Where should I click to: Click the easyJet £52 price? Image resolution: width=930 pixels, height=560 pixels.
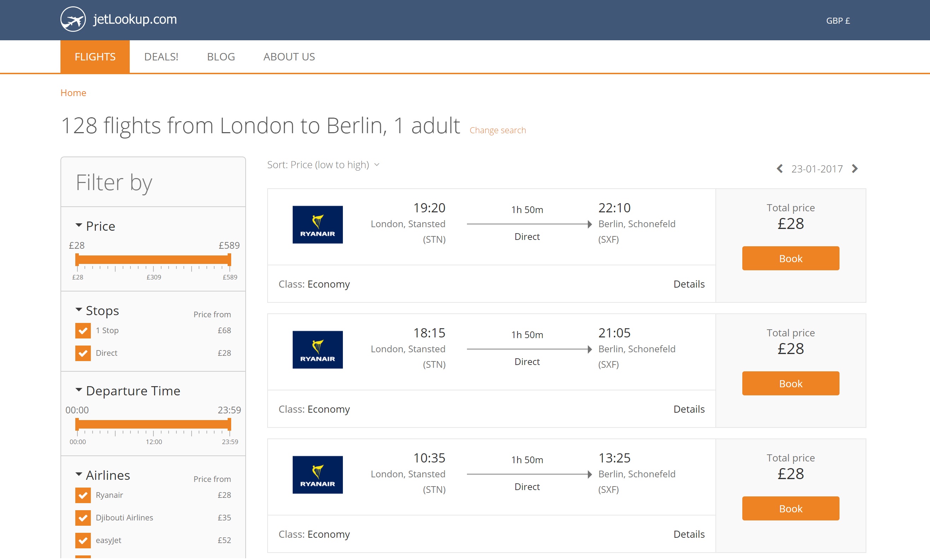click(x=224, y=540)
